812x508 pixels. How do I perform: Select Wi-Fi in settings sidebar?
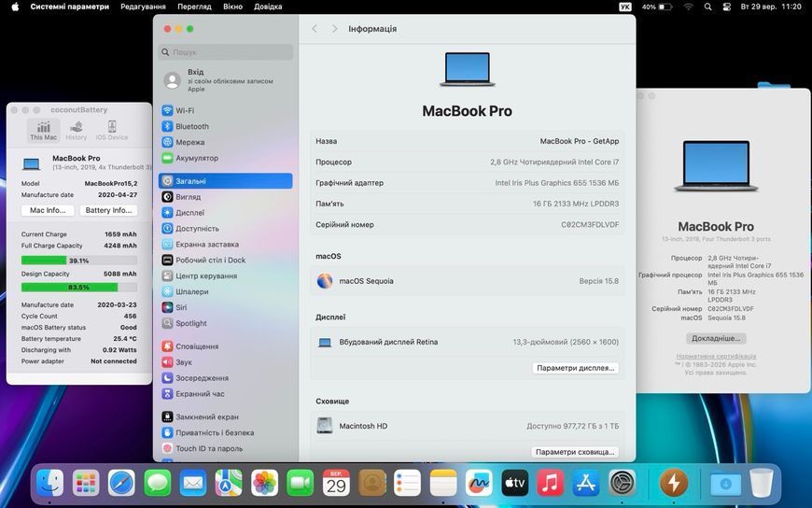coord(225,110)
